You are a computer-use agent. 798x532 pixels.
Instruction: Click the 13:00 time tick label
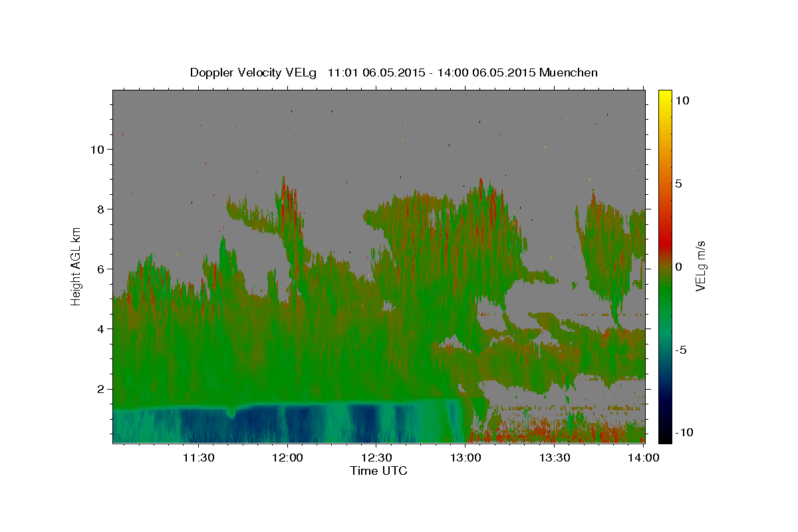pyautogui.click(x=465, y=458)
